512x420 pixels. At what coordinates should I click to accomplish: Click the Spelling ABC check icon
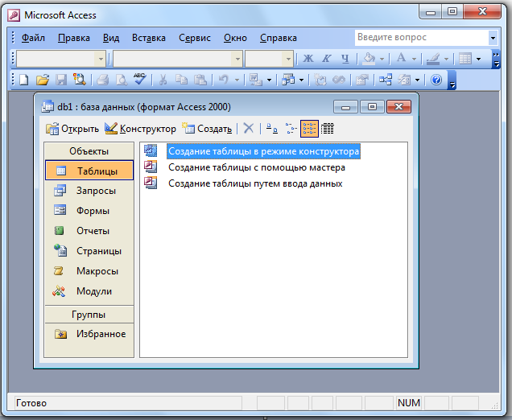[x=140, y=79]
